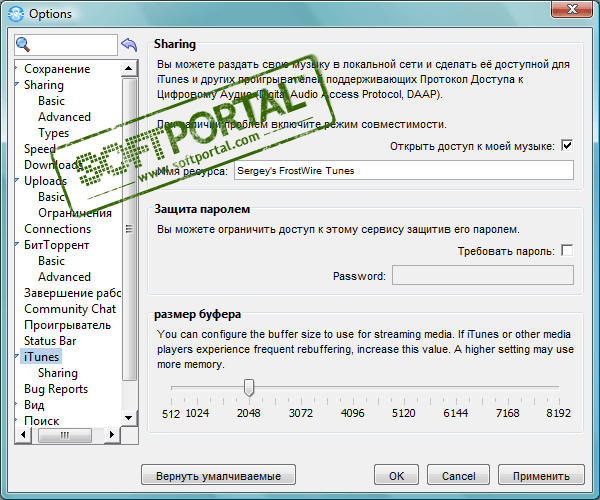Click the Password input field
This screenshot has height=500, width=600.
(483, 275)
